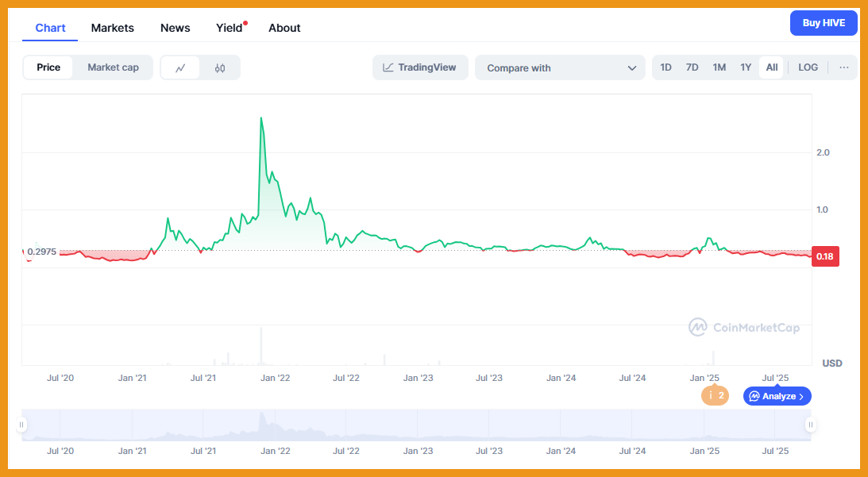Open TradingView chart view
The image size is (868, 477).
[420, 67]
